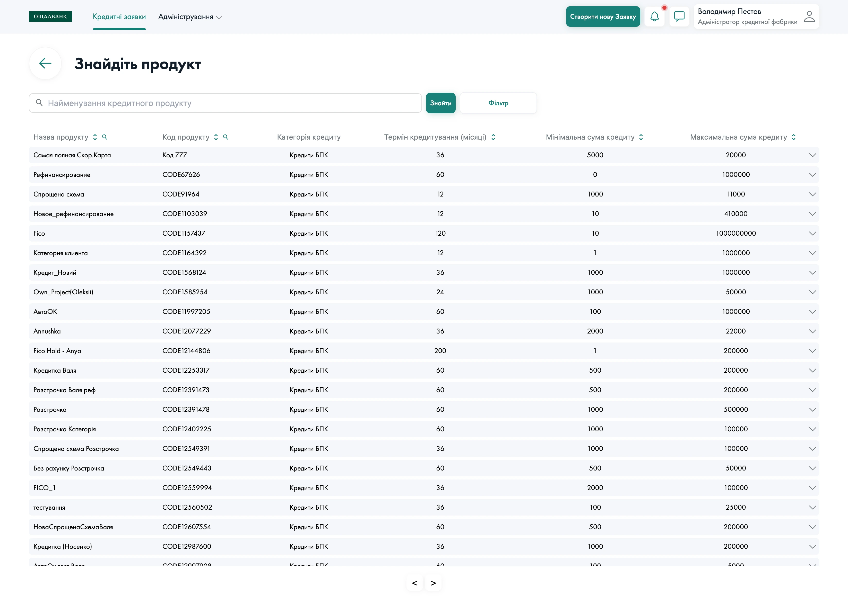Sort by Назва продукту arrows
This screenshot has height=616, width=848.
point(95,137)
